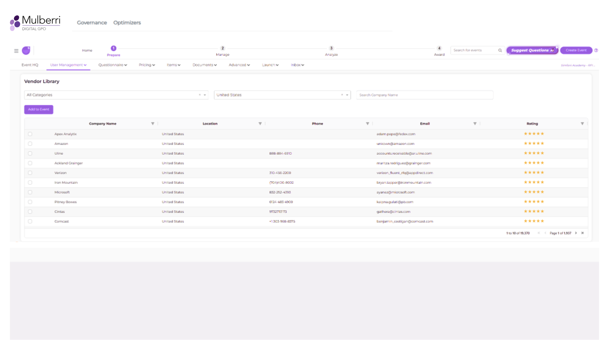
Task: Open the Governance menu
Action: [x=92, y=23]
